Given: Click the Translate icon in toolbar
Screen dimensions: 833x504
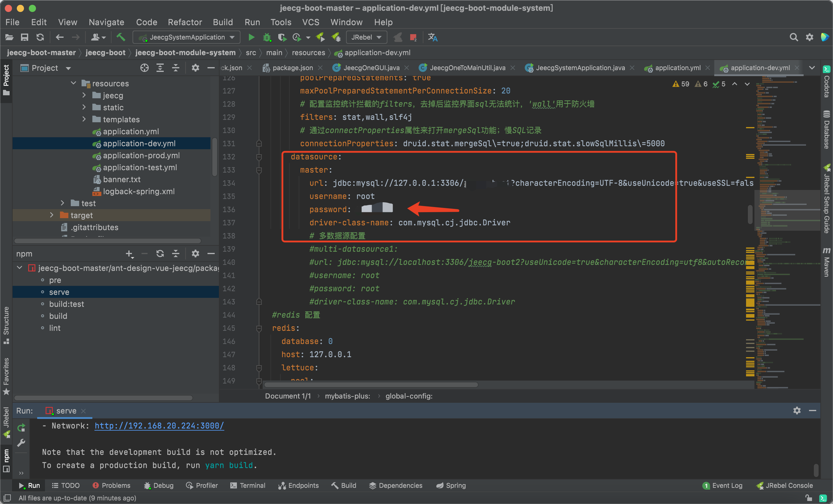Looking at the screenshot, I should (x=432, y=37).
